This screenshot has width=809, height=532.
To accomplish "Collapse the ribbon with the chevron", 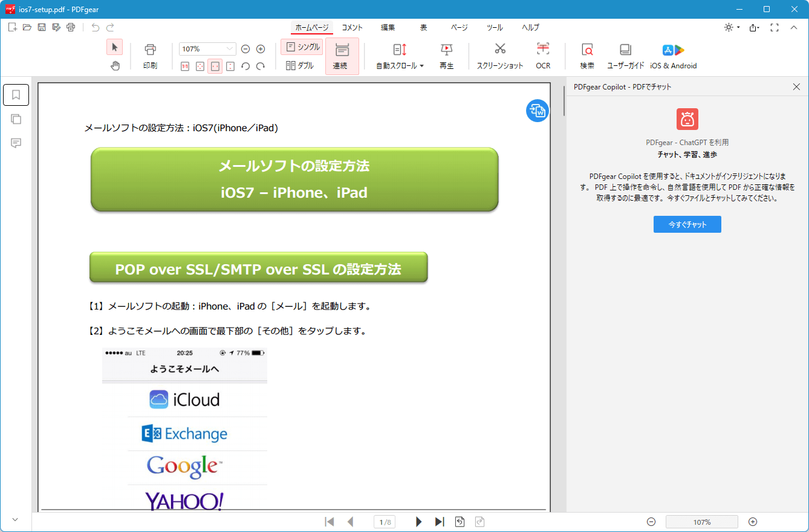I will 794,27.
